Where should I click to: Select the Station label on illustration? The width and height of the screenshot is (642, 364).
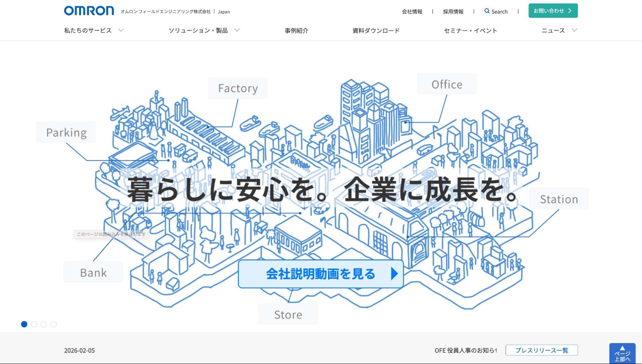click(559, 199)
